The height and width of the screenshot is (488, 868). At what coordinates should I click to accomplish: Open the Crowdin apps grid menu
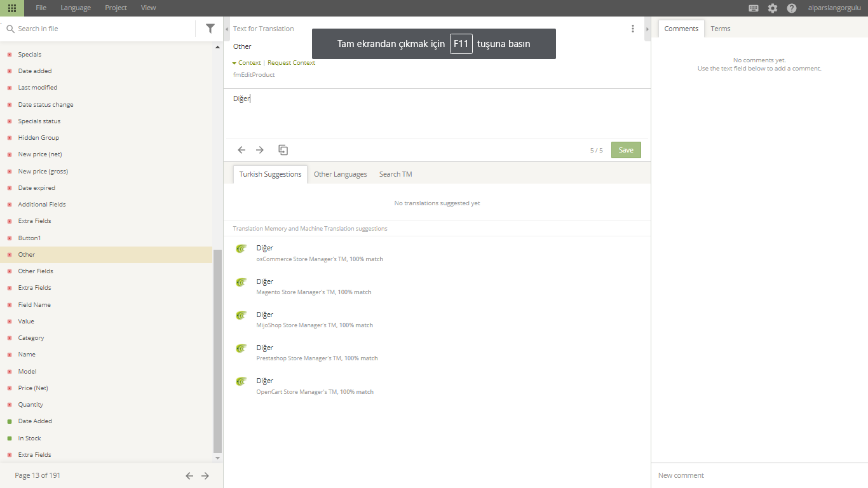click(x=12, y=8)
